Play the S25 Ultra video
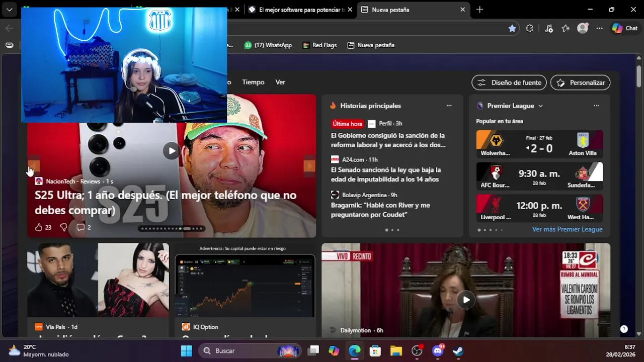644x362 pixels. point(172,150)
